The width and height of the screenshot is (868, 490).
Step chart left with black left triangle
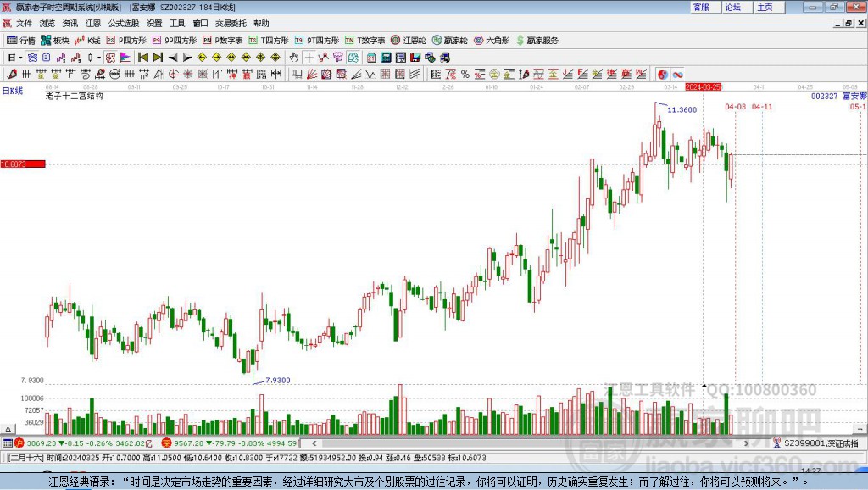click(173, 58)
